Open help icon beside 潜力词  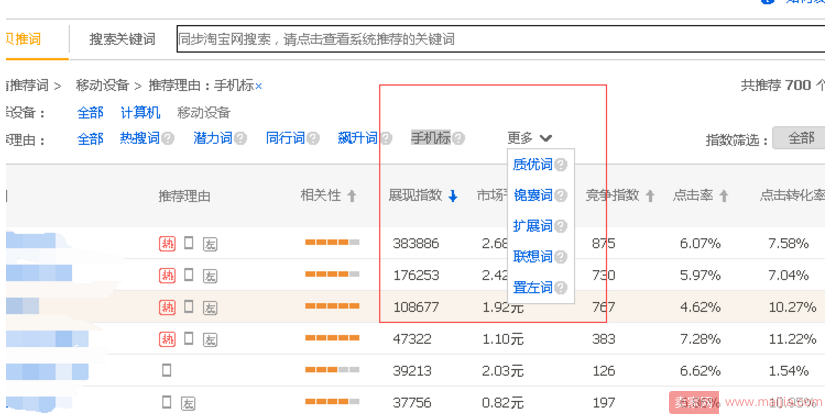pos(241,139)
